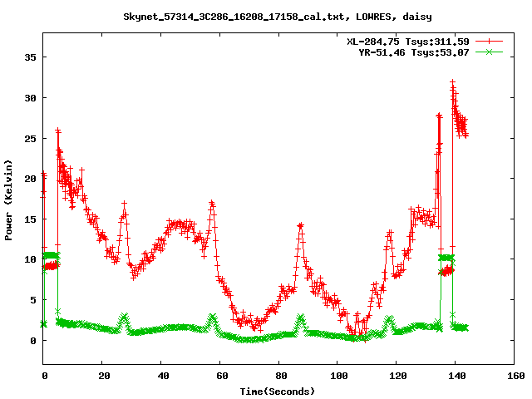
Task: Click the Power (Kelvin) y-axis label
Action: (8, 200)
